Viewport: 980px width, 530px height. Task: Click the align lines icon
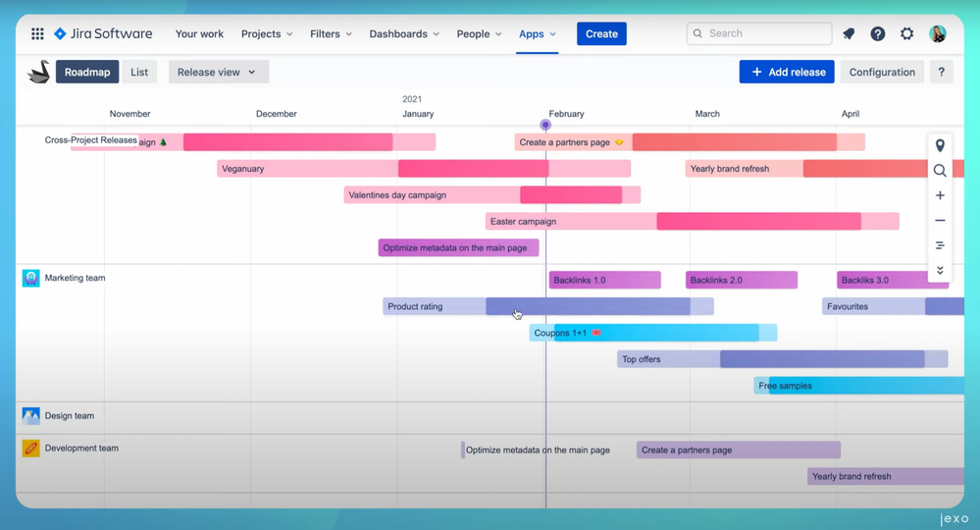[940, 245]
